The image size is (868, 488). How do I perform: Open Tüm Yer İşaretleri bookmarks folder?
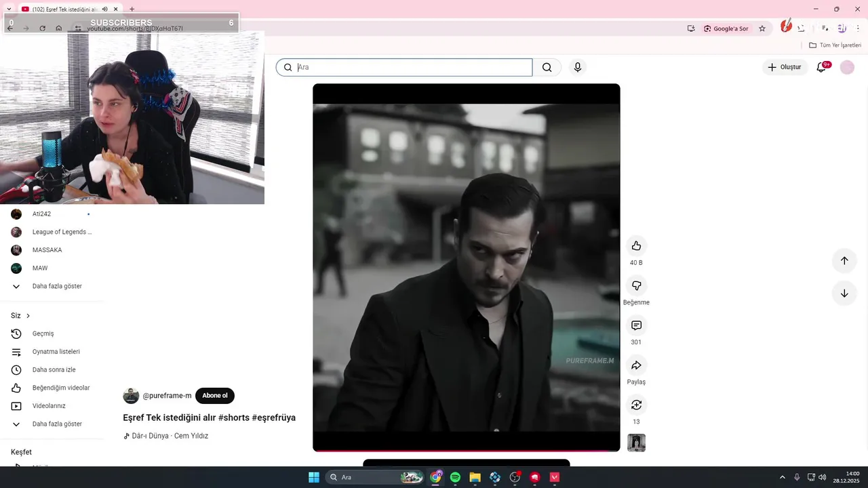[835, 45]
